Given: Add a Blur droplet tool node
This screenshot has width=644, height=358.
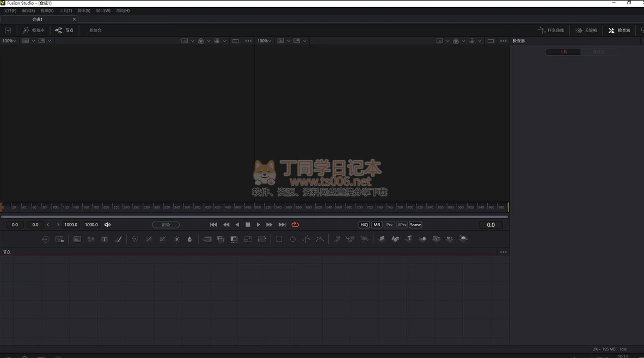Looking at the screenshot, I should (x=189, y=239).
